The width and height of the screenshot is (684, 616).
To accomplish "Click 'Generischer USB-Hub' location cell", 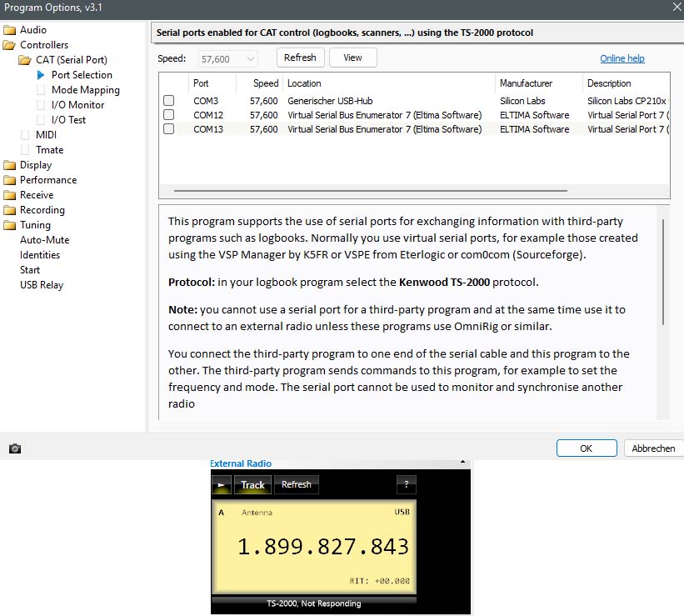I will pyautogui.click(x=330, y=101).
